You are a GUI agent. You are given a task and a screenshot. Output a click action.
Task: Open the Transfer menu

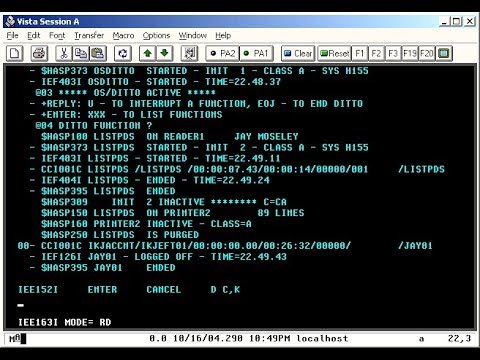pos(89,35)
